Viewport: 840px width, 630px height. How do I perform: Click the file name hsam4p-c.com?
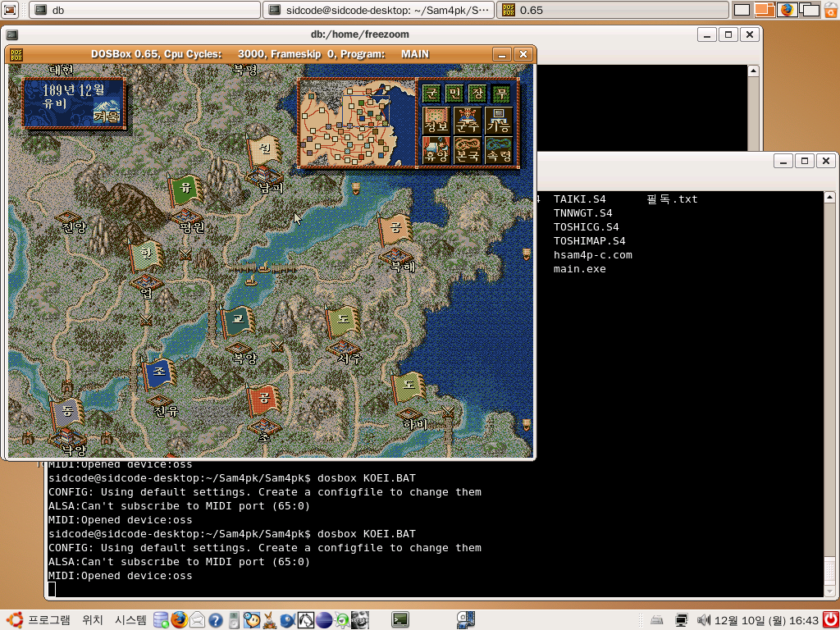coord(592,255)
